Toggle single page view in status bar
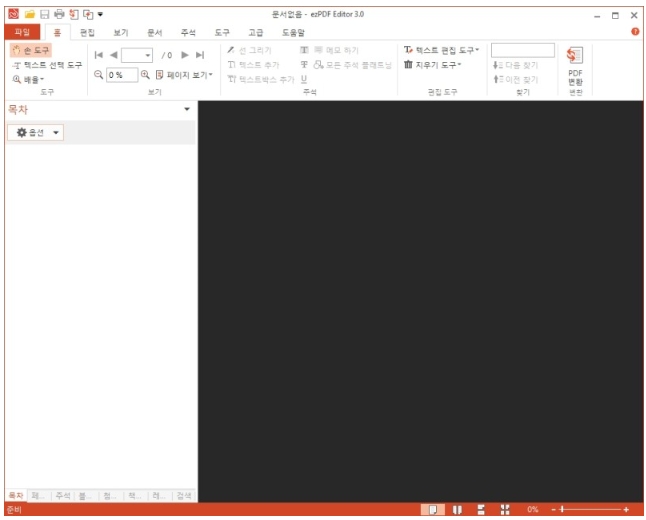Image resolution: width=646 pixels, height=520 pixels. (433, 510)
